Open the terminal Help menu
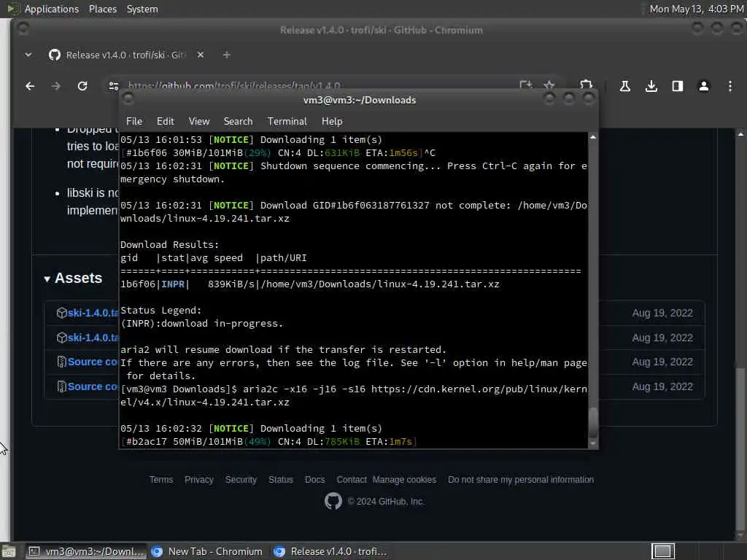The image size is (747, 560). (x=332, y=122)
